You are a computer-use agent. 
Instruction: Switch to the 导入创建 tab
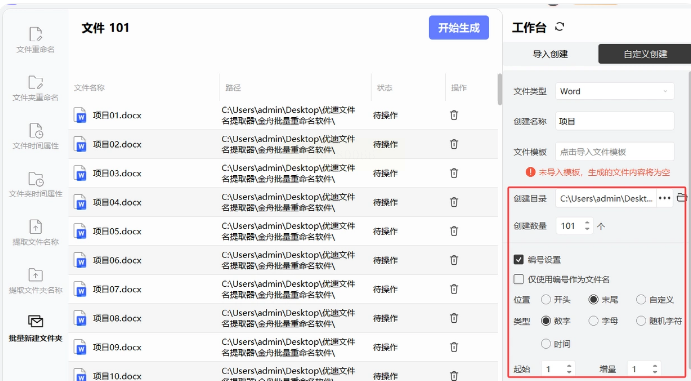550,54
